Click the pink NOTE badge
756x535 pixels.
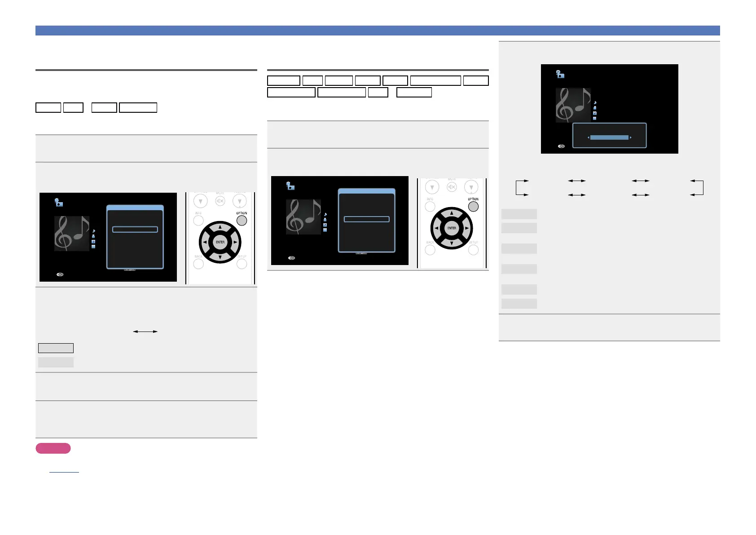(x=53, y=448)
